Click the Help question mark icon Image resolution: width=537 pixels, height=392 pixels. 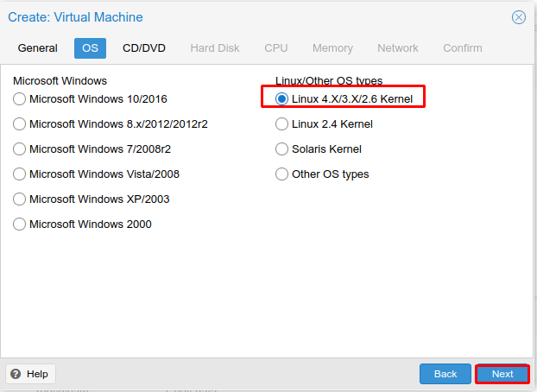[16, 374]
